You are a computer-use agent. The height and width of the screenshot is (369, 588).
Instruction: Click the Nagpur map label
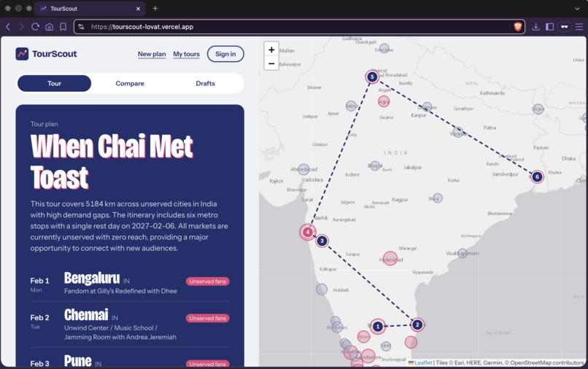(x=400, y=200)
